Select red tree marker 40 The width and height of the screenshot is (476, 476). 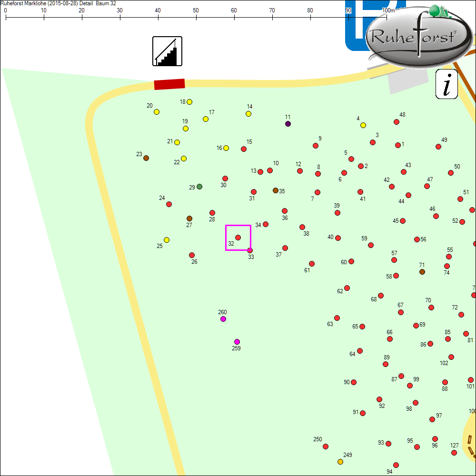(338, 238)
